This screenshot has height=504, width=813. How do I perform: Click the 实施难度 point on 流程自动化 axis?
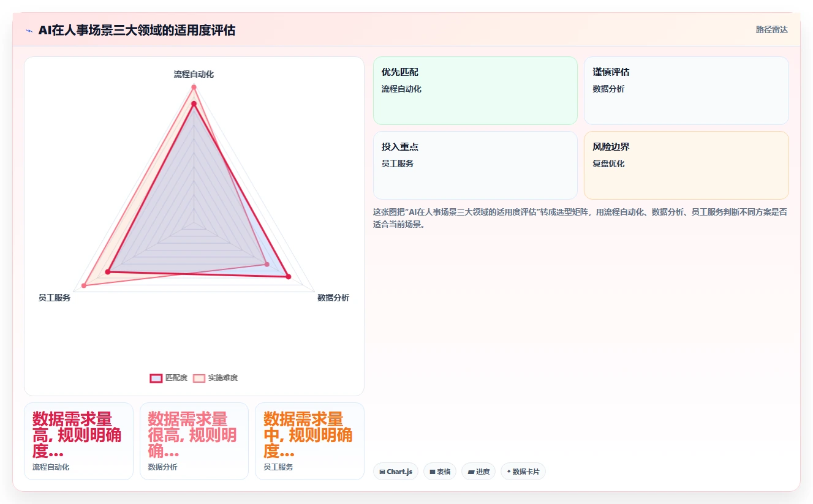[194, 87]
